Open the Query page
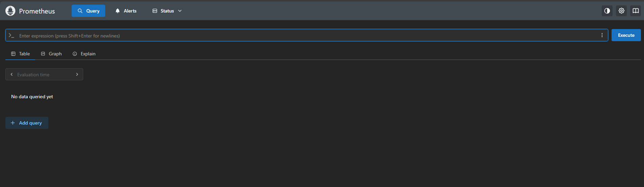 click(88, 11)
